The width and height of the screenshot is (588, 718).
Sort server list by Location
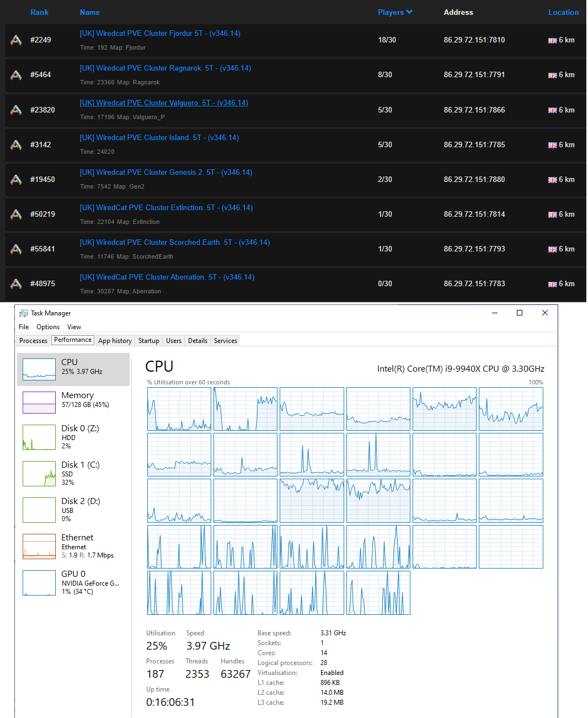tap(563, 12)
